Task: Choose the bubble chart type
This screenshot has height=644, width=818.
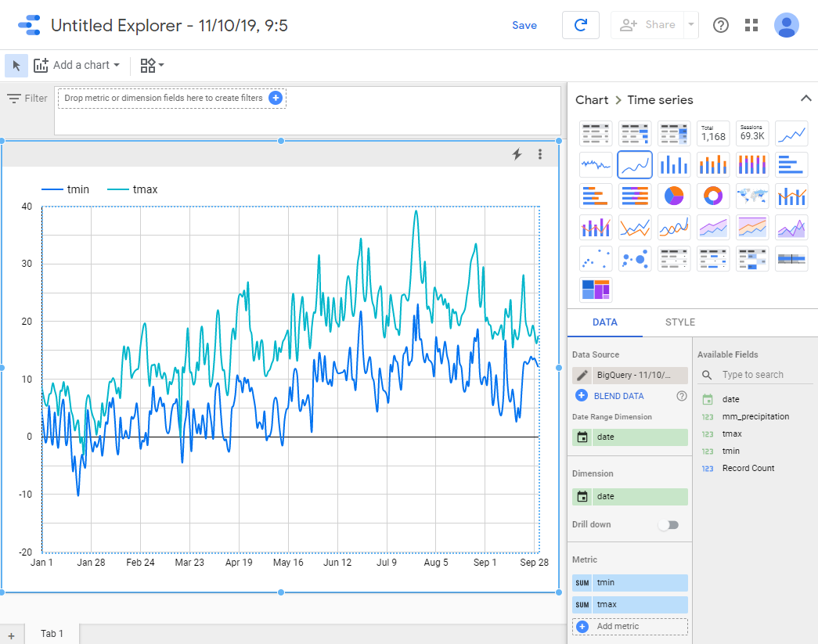Action: pos(634,259)
